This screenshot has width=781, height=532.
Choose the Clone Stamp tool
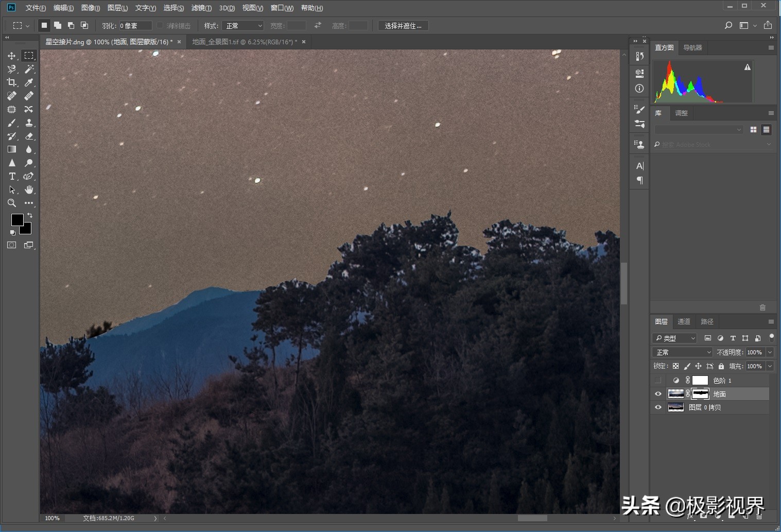coord(29,123)
